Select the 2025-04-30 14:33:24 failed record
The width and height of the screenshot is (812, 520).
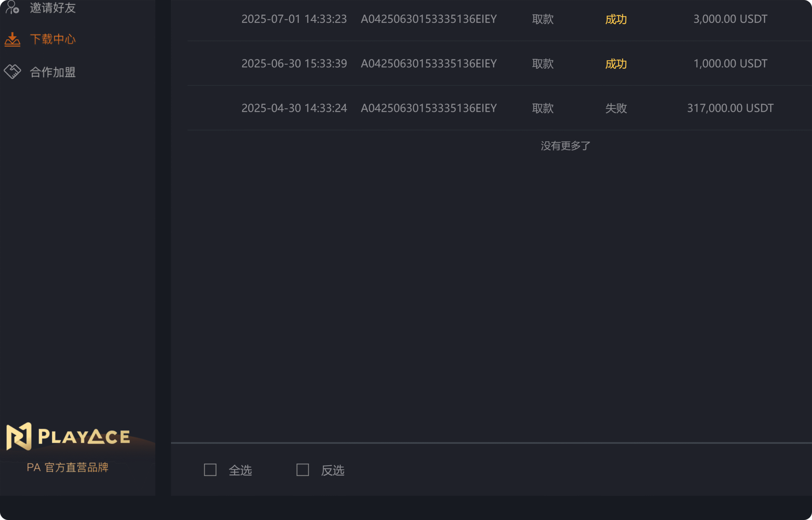(500, 108)
